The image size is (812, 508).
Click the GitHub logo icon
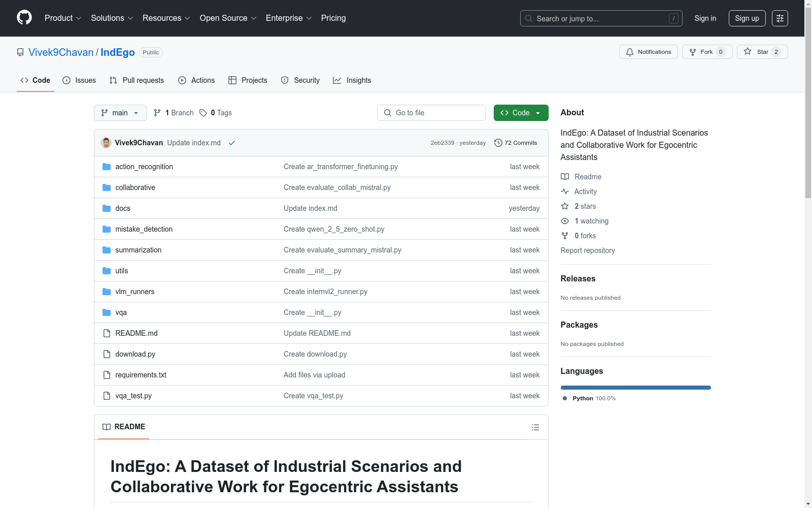pos(24,18)
